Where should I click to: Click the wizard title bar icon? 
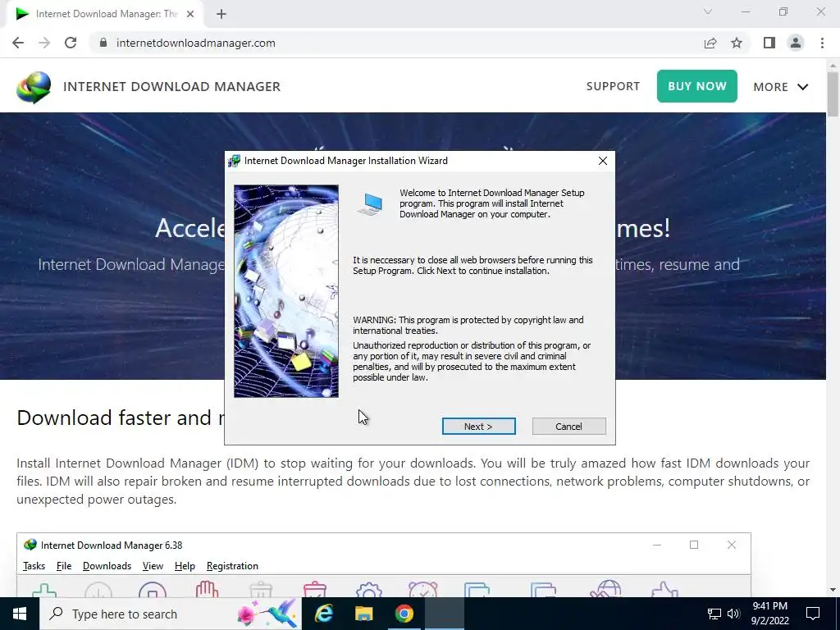pos(234,161)
